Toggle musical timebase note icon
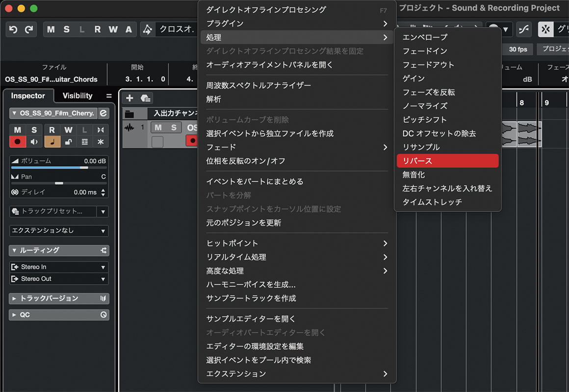Screen dimensions: 569x392 (x=52, y=142)
